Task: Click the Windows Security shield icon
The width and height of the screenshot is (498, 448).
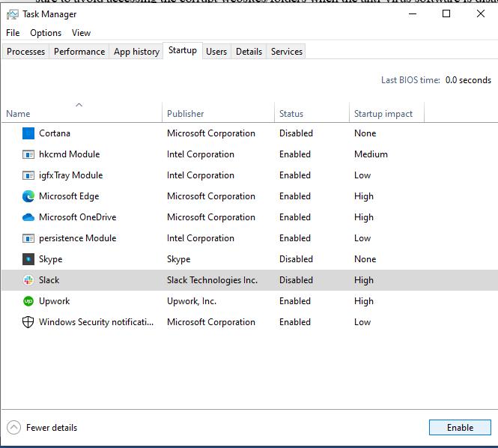Action: point(28,322)
